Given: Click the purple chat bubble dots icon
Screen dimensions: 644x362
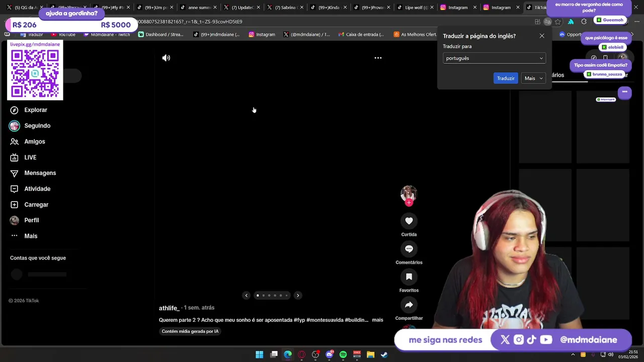Looking at the screenshot, I should (x=624, y=92).
